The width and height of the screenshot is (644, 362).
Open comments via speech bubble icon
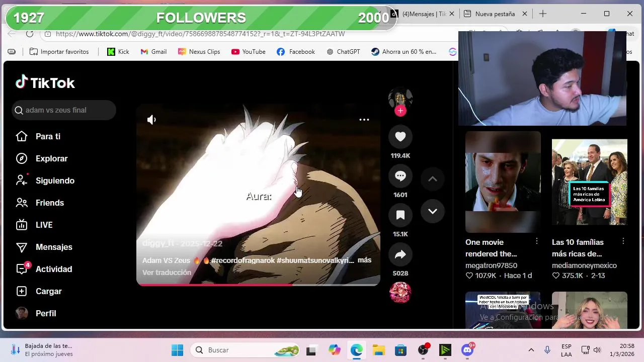coord(400,176)
